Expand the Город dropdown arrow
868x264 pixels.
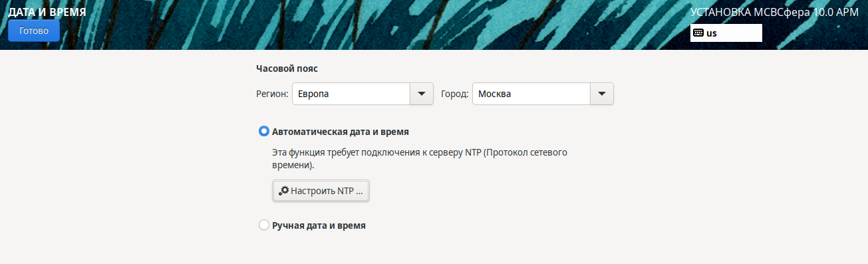(x=601, y=94)
